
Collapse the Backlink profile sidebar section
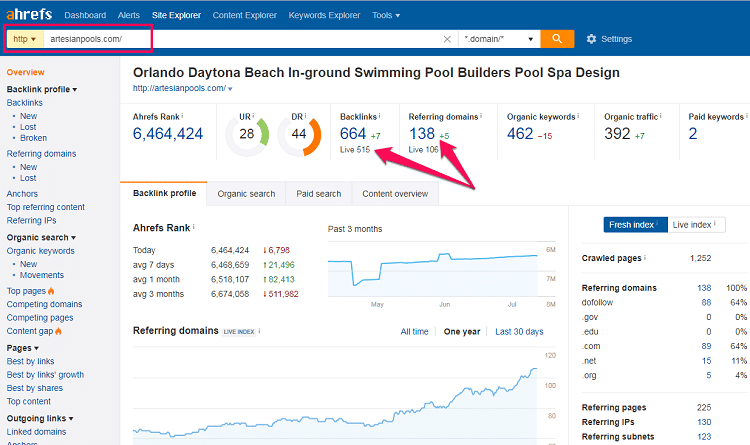[x=42, y=89]
